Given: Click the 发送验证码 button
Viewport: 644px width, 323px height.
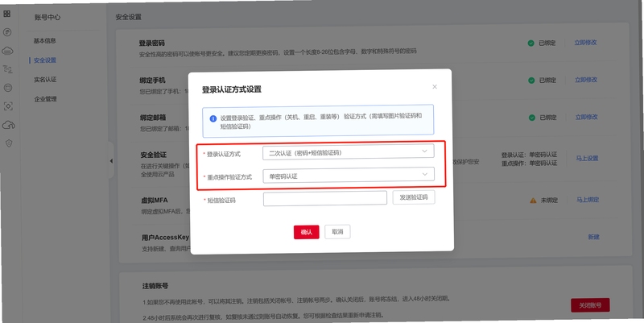Looking at the screenshot, I should click(414, 197).
